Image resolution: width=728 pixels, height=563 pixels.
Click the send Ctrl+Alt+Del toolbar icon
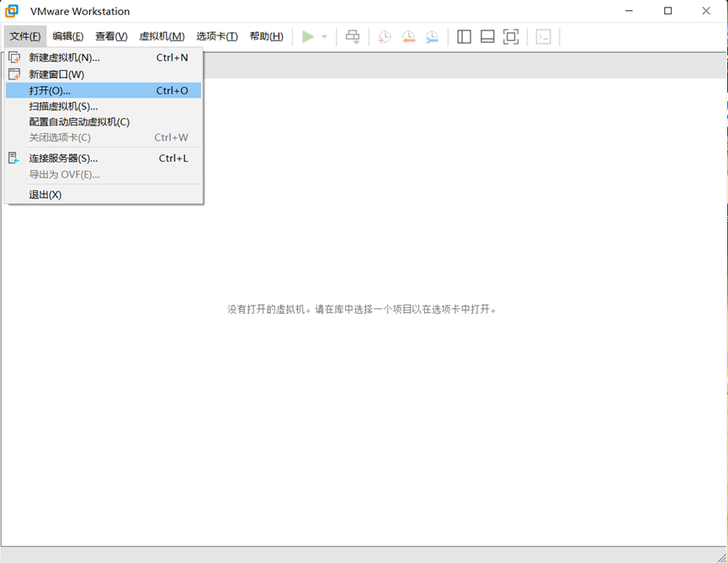(x=353, y=37)
